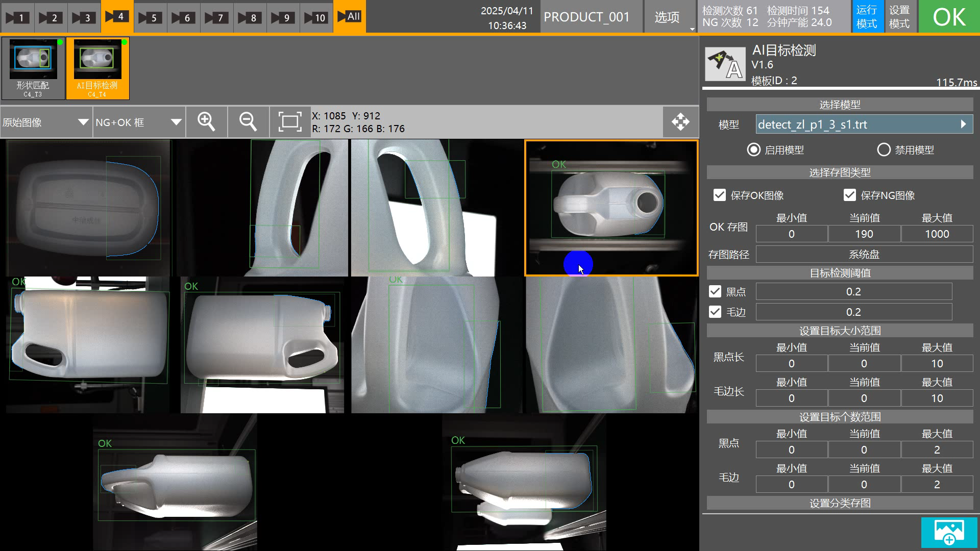Select the 禁用模型 radio button
The image size is (980, 551).
point(884,150)
